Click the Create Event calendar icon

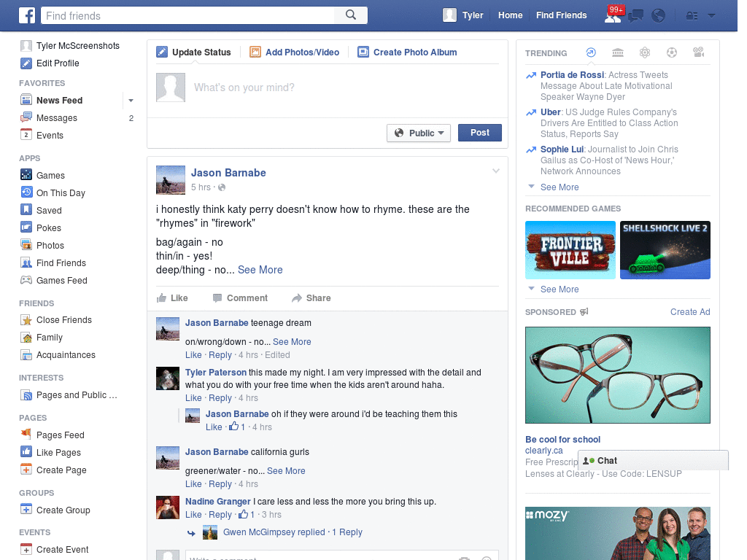[x=26, y=549]
